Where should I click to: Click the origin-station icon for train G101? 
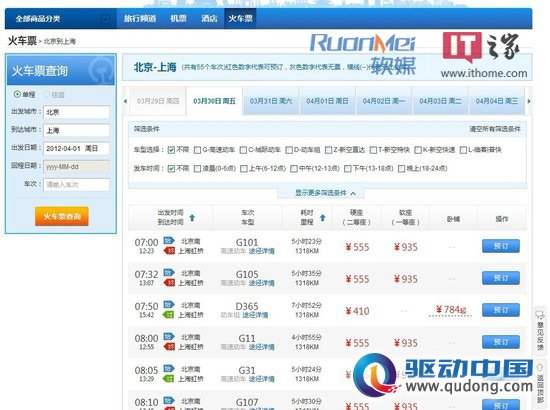169,241
